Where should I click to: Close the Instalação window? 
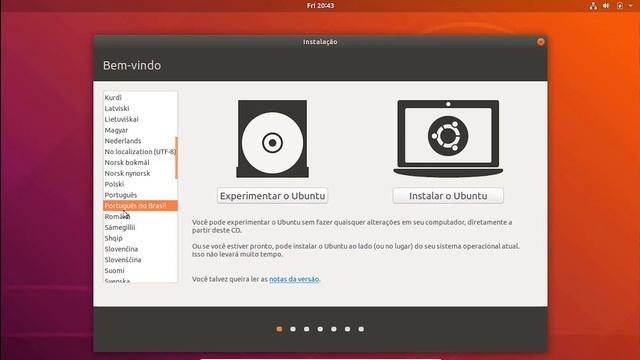tap(540, 42)
